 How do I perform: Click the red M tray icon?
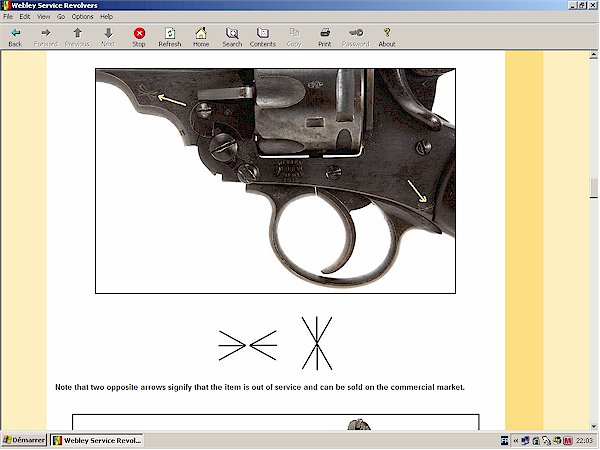pos(567,441)
